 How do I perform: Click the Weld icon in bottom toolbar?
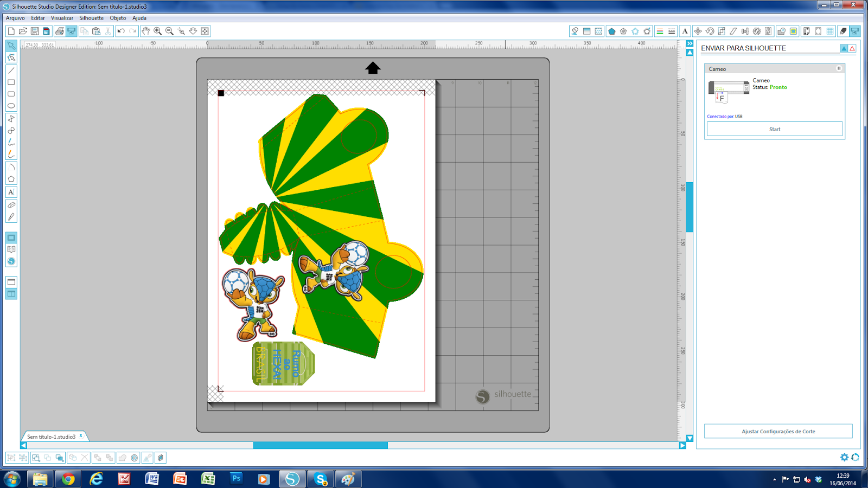pos(123,458)
